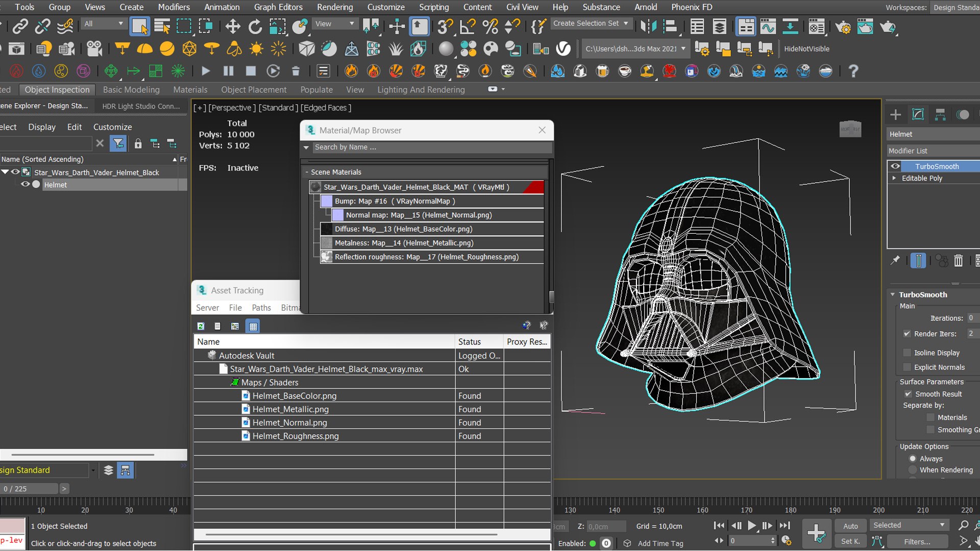980x551 pixels.
Task: Click the filter funnel icon in Scene Explorer
Action: point(118,143)
